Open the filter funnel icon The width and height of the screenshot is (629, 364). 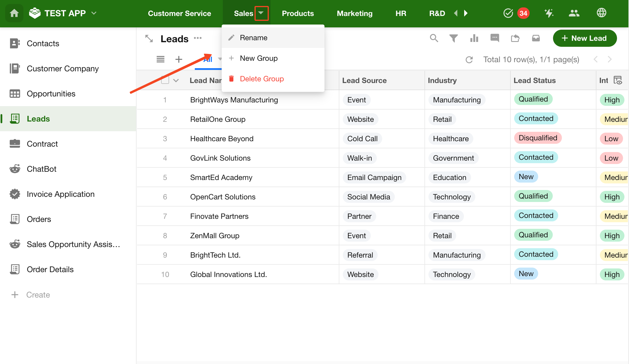tap(454, 38)
